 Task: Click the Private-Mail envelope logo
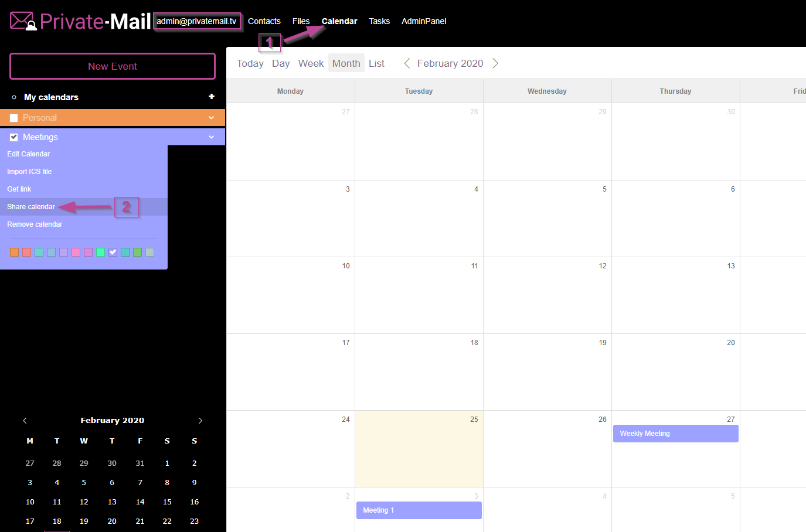pyautogui.click(x=23, y=21)
